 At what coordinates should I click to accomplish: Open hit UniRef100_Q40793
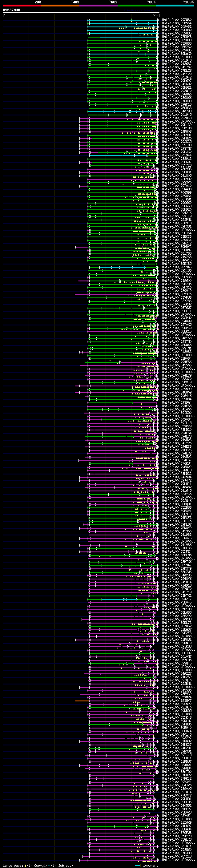[x=177, y=111]
